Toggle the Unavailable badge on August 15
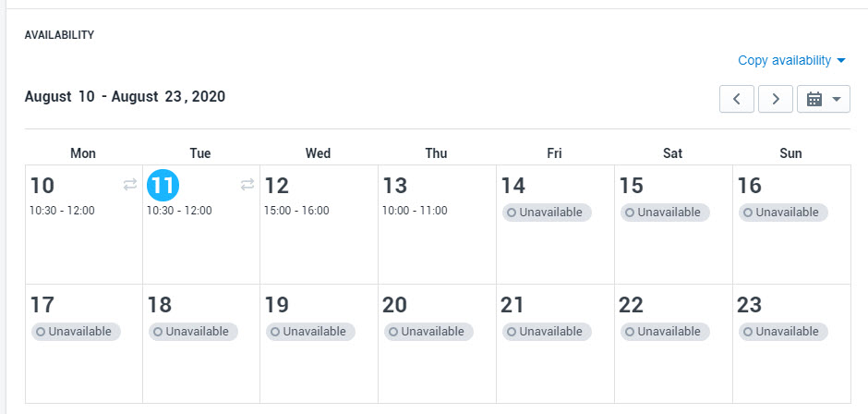The width and height of the screenshot is (868, 414). [x=665, y=213]
